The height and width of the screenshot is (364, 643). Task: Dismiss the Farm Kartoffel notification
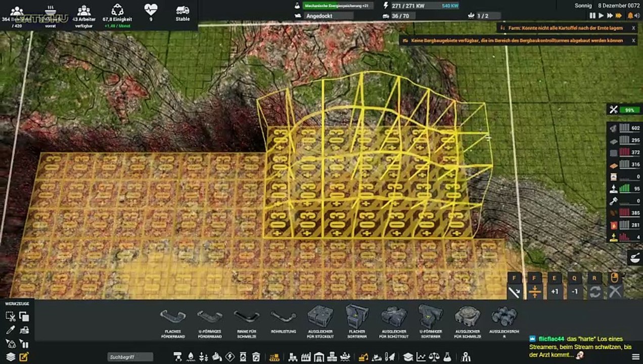[633, 28]
